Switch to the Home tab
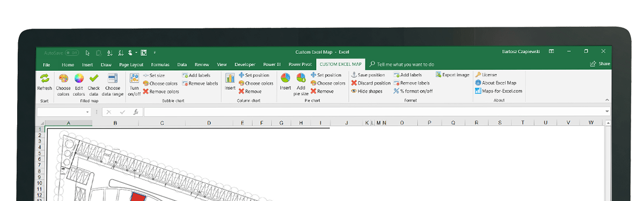 (68, 64)
